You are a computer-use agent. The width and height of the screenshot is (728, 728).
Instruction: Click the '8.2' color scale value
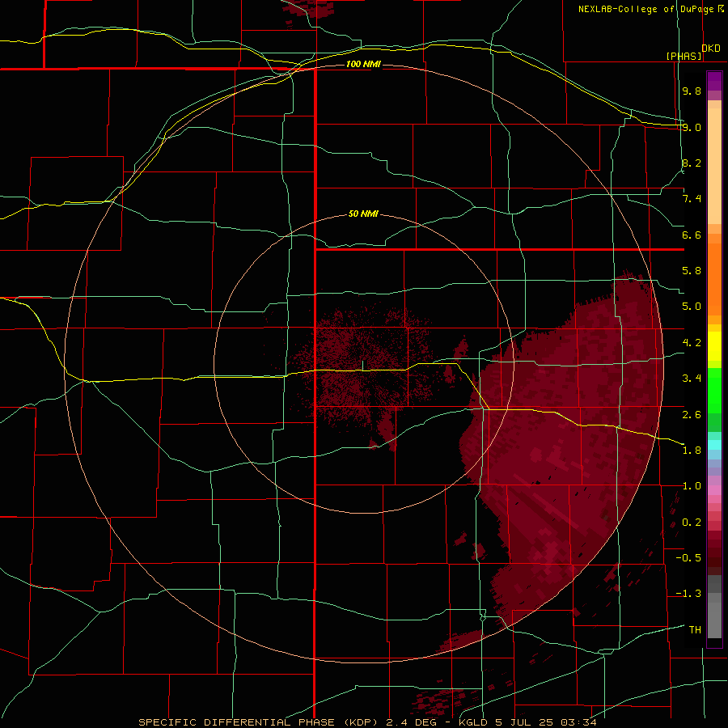692,163
